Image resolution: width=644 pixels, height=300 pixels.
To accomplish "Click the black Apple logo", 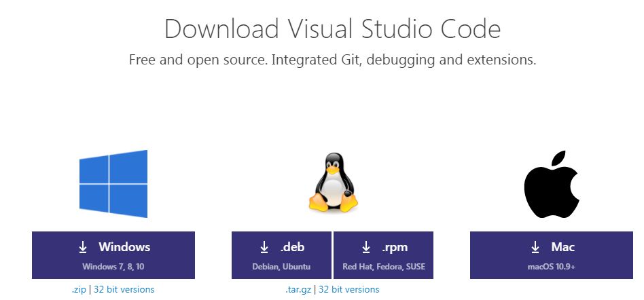I will 552,184.
